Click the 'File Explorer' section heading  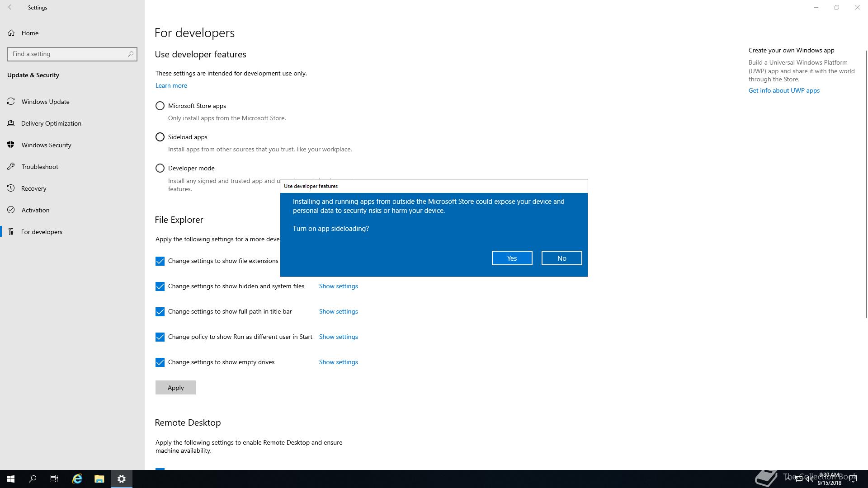179,220
